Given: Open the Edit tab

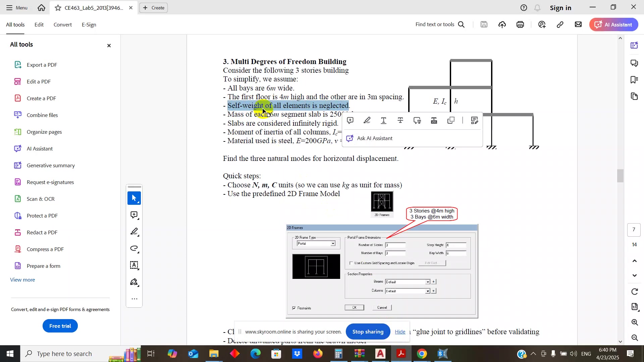Looking at the screenshot, I should [39, 25].
